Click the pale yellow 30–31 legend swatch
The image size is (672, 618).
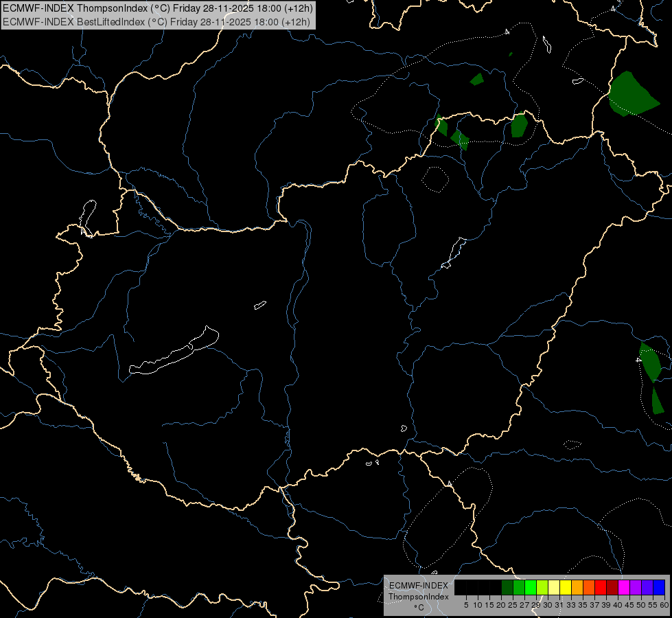[554, 588]
